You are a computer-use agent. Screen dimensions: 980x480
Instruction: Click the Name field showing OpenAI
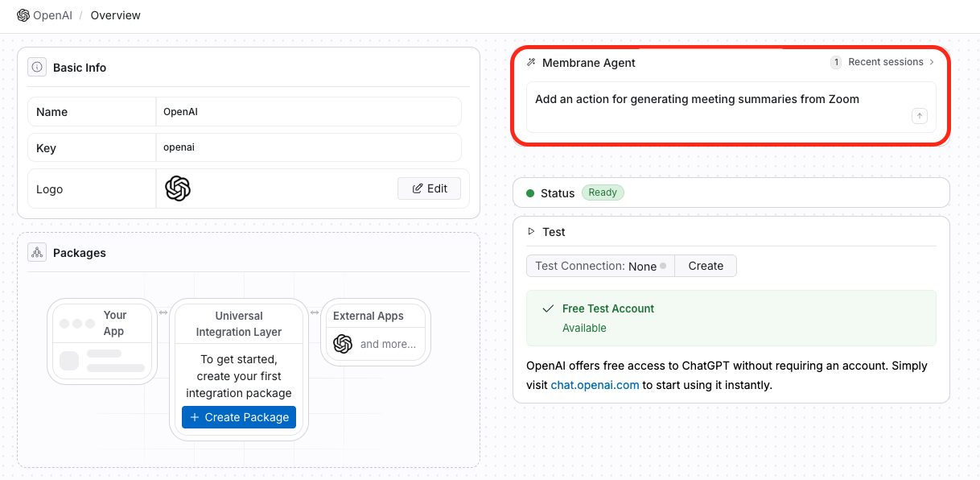(309, 112)
